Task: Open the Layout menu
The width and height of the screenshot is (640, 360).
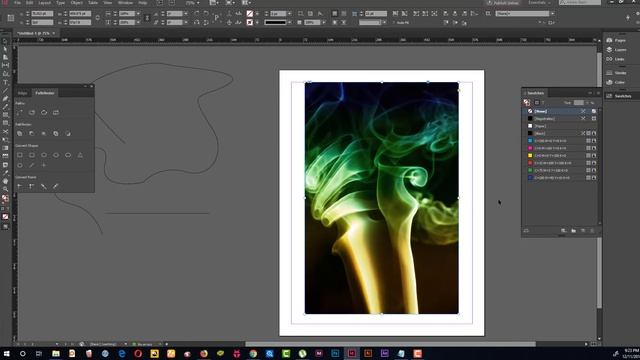Action: [x=44, y=3]
